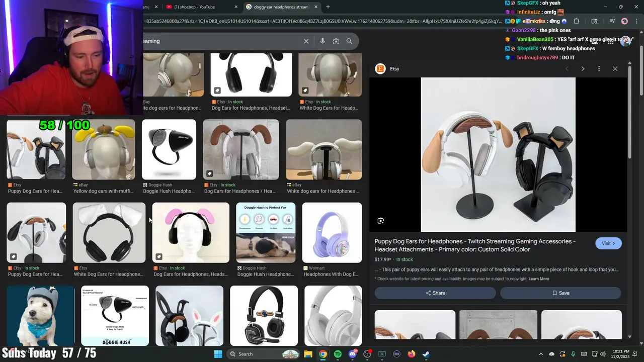This screenshot has height=362, width=644.
Task: Open Discord from the taskbar
Action: [353, 354]
